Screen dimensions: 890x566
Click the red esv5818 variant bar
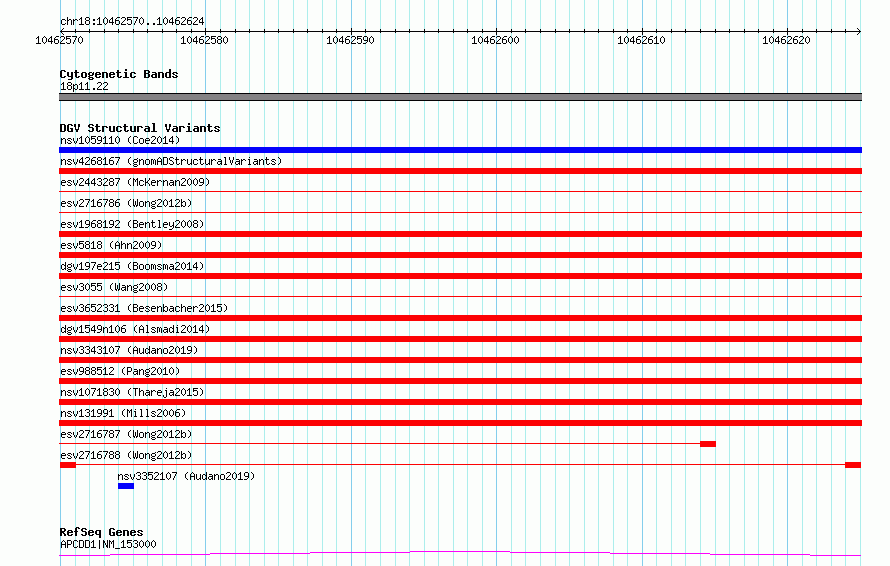[460, 255]
